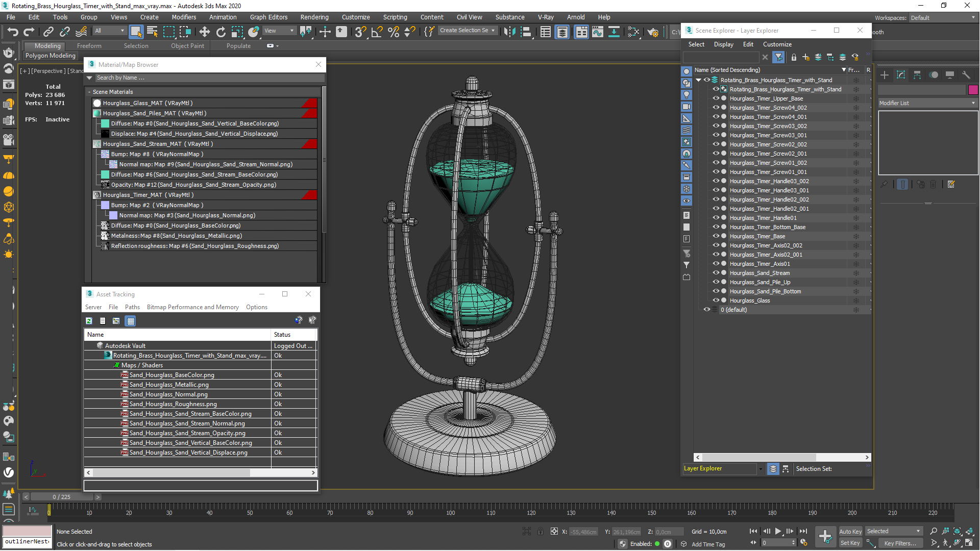Click the Refresh icon in Asset Tracking

(x=89, y=321)
